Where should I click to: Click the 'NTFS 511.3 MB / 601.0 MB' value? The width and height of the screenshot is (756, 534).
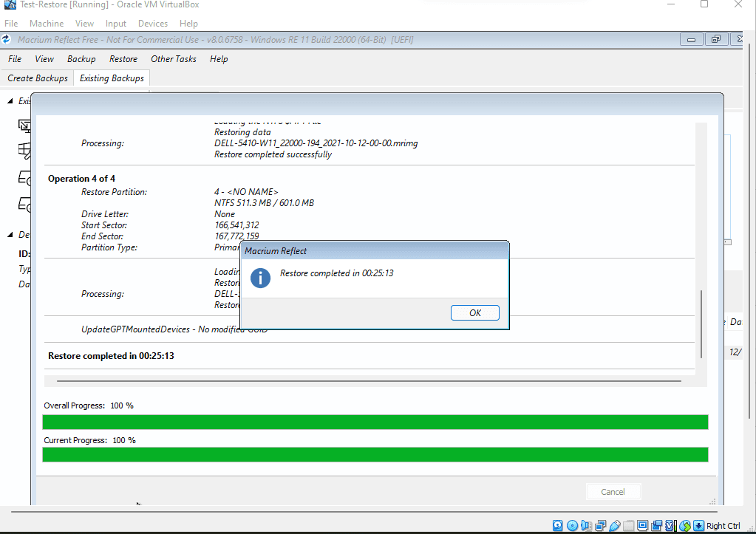pos(265,203)
